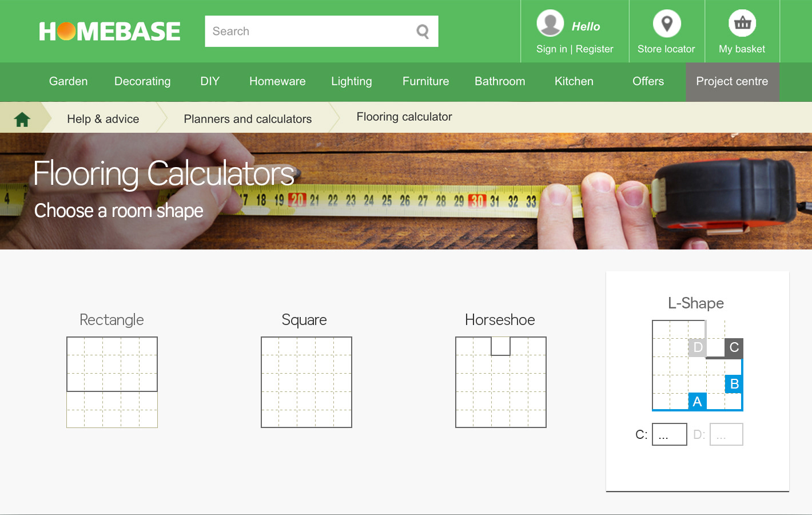Open the Bathroom menu
812x515 pixels.
coord(500,81)
